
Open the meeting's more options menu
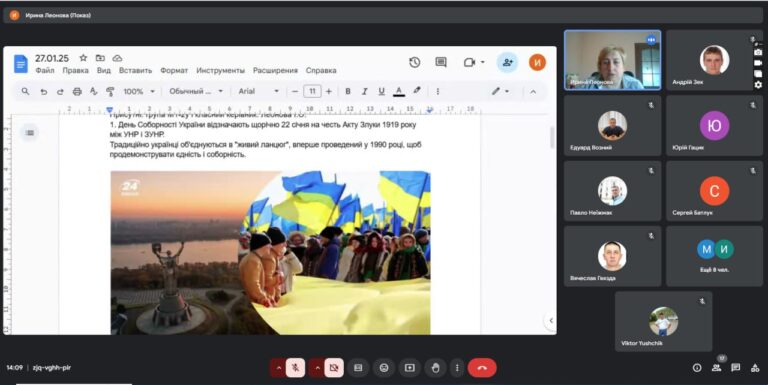pos(457,368)
